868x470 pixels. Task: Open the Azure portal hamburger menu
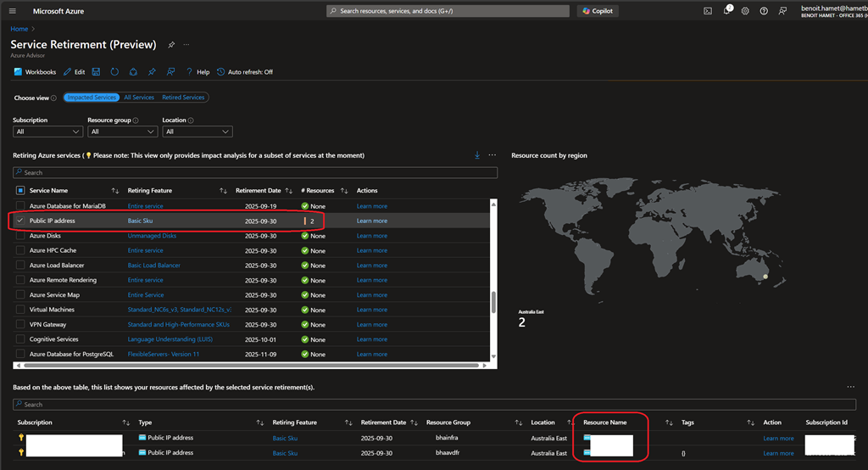click(x=13, y=11)
